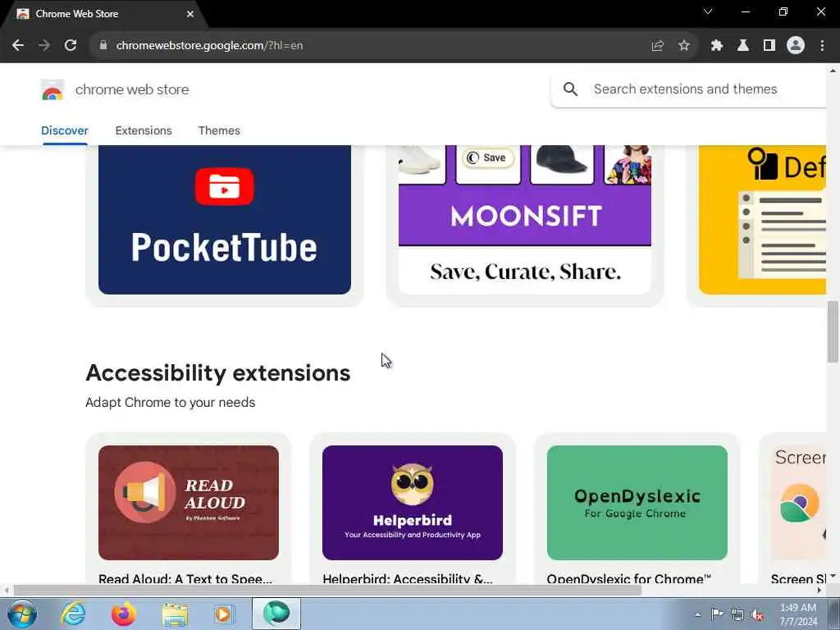Click the search magnifier icon
This screenshot has height=630, width=840.
click(571, 89)
